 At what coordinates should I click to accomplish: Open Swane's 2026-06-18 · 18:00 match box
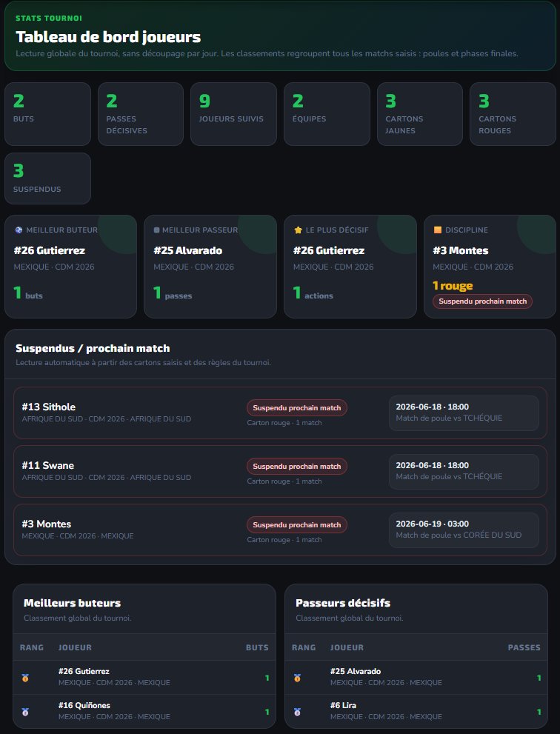464,471
